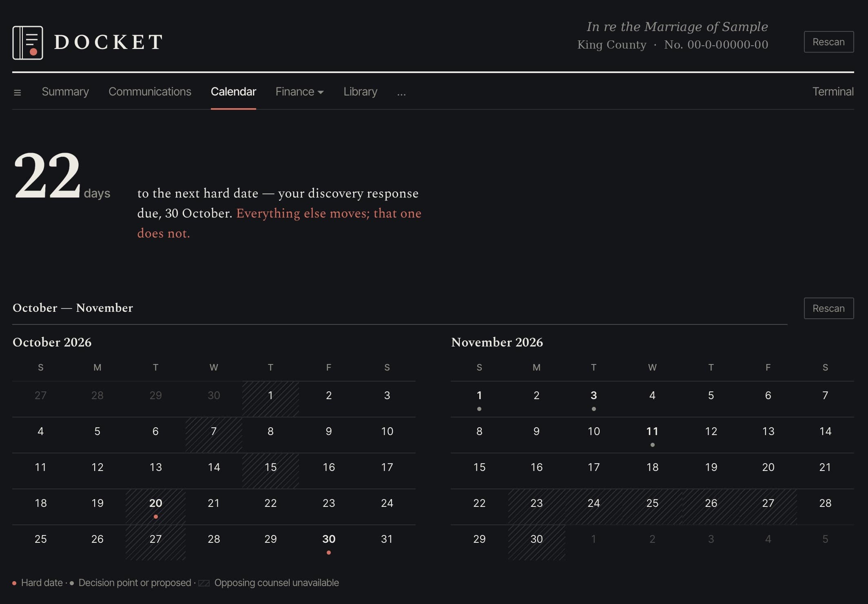Open the Communications tab
This screenshot has height=604, width=868.
tap(150, 92)
